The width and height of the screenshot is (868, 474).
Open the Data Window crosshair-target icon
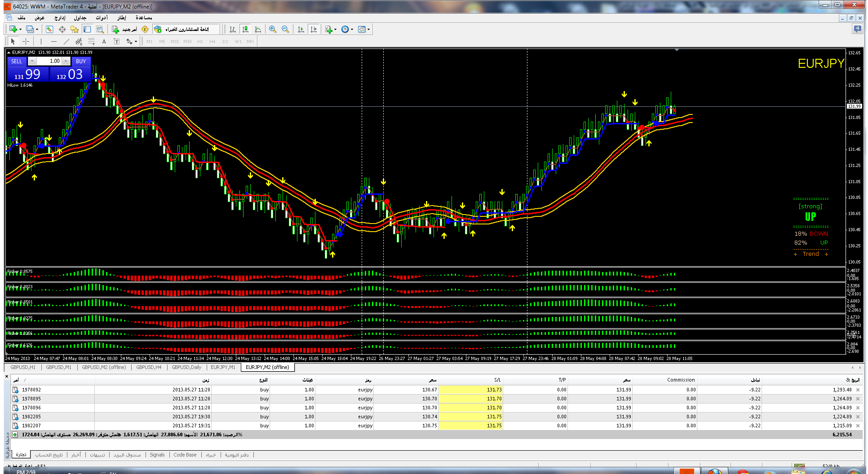click(x=62, y=29)
